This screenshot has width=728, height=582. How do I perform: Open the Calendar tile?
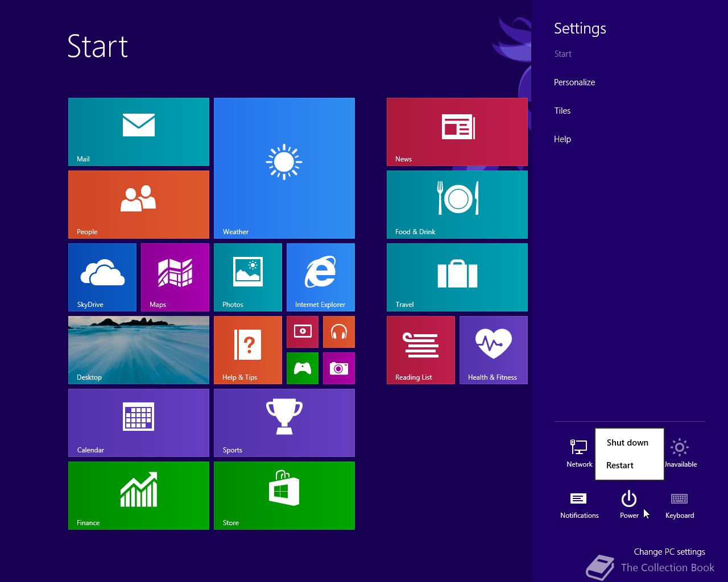coord(139,423)
